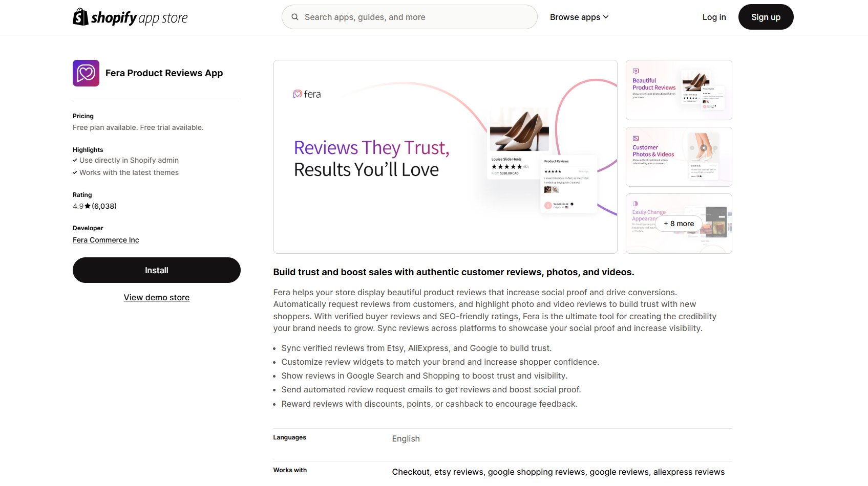Click the Install button
The image size is (868, 486).
pos(157,270)
